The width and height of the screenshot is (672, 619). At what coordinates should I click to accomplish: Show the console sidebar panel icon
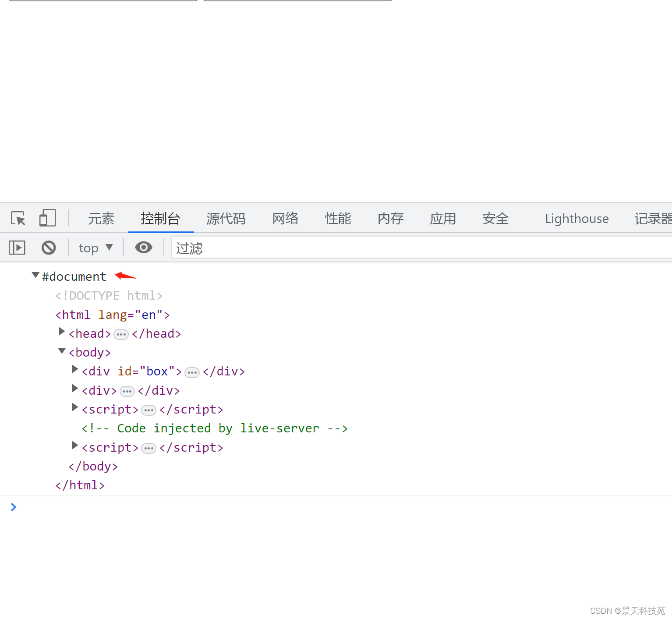coord(17,248)
